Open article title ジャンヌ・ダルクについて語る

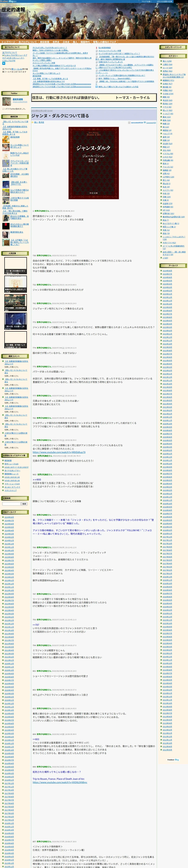click(60, 116)
